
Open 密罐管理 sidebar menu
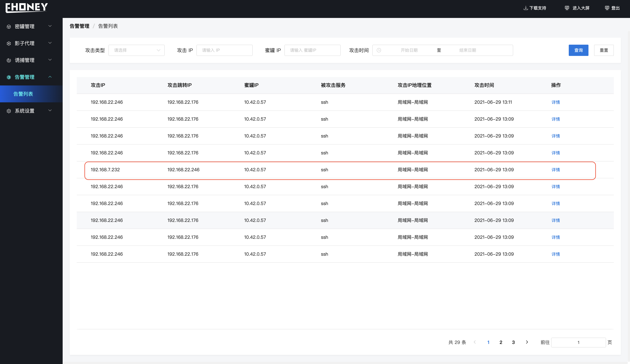coord(31,26)
